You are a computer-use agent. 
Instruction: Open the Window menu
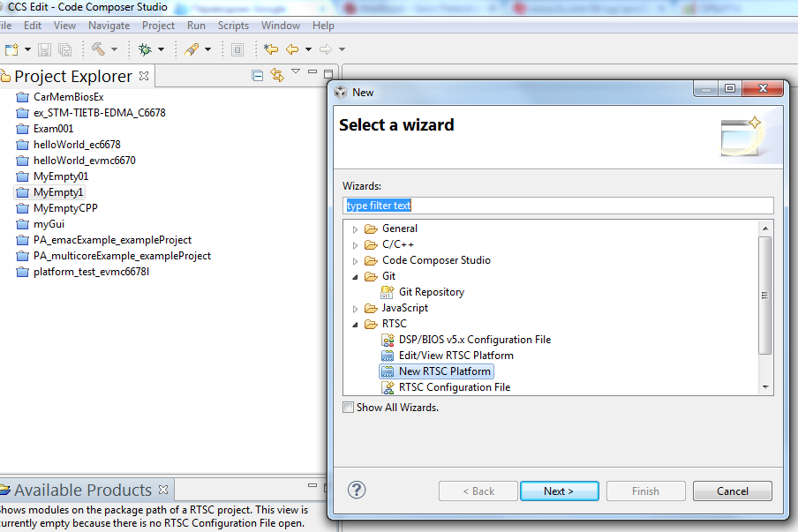pyautogui.click(x=281, y=26)
